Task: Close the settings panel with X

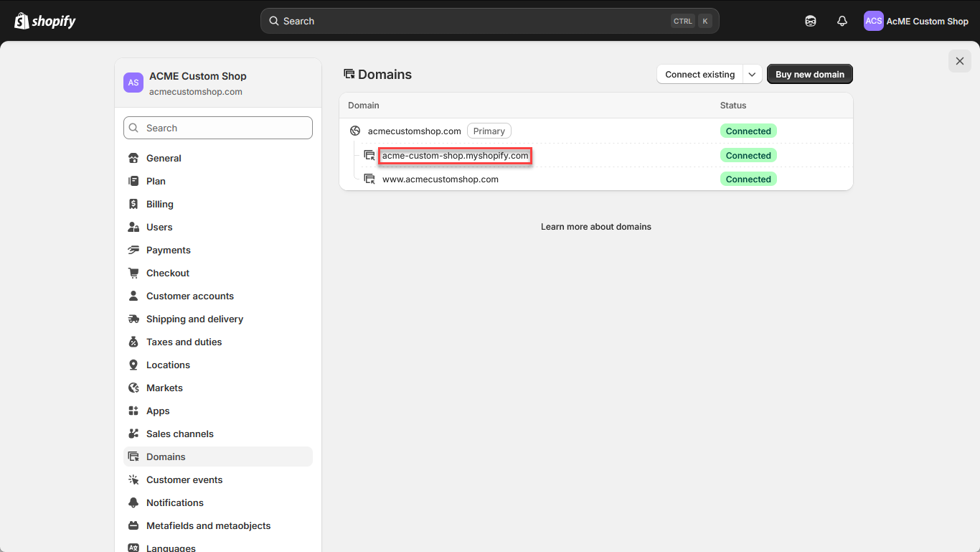Action: tap(960, 61)
